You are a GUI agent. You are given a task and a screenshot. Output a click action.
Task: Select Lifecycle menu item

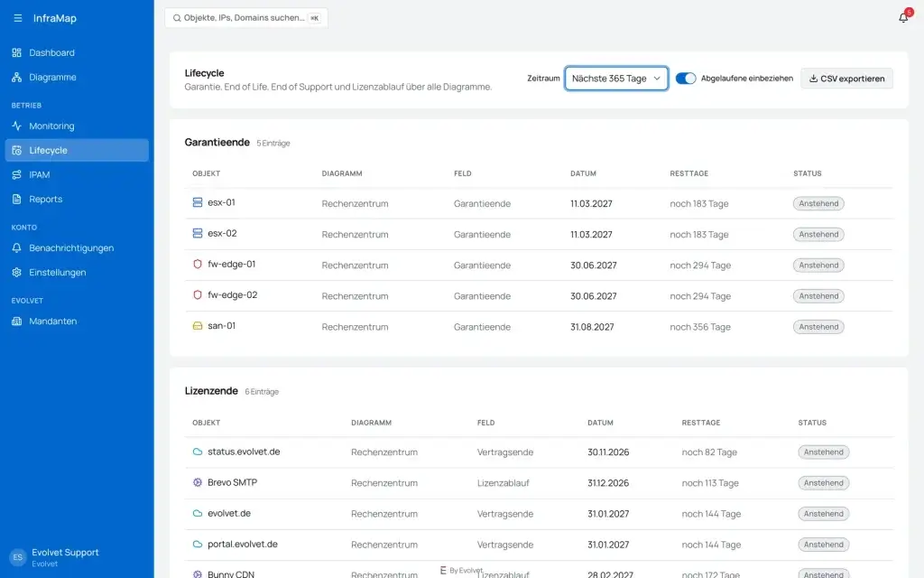(77, 151)
